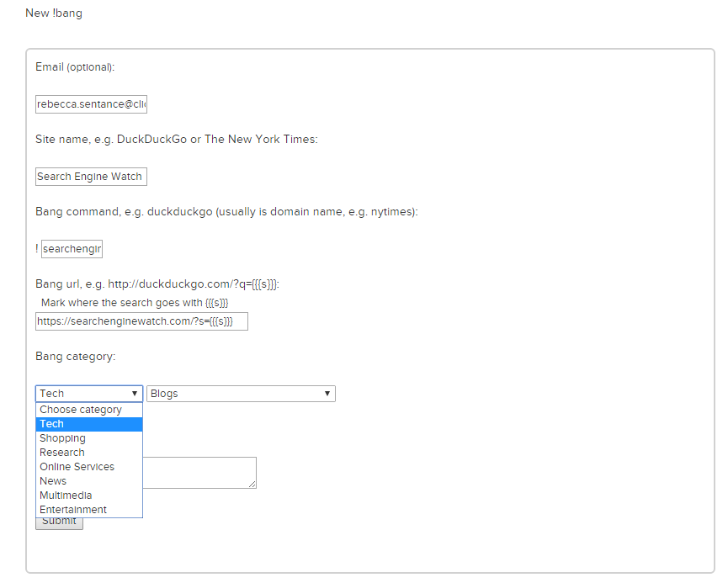
Task: Click the 'Bang category:' label
Action: pos(76,357)
